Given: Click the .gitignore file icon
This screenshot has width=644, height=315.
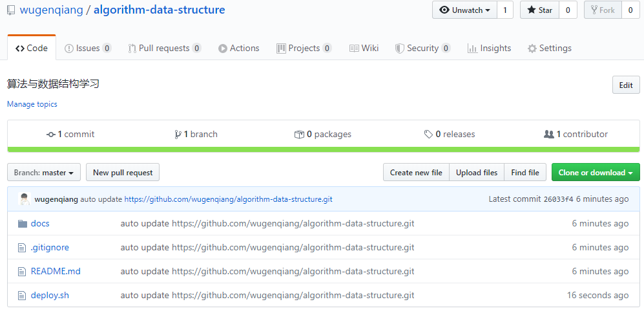Looking at the screenshot, I should [23, 248].
